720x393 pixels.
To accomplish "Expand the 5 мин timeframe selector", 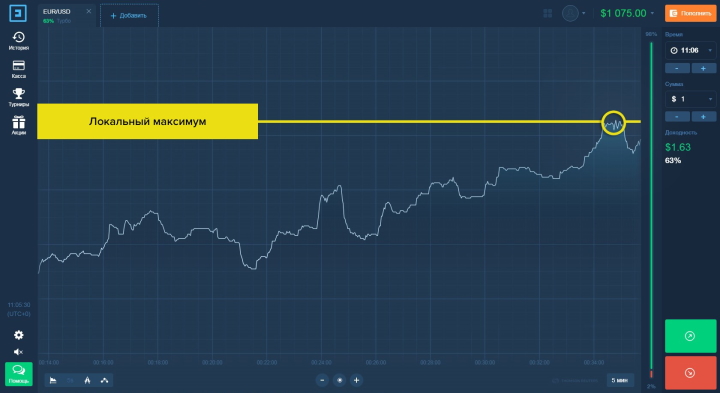I will coord(620,380).
